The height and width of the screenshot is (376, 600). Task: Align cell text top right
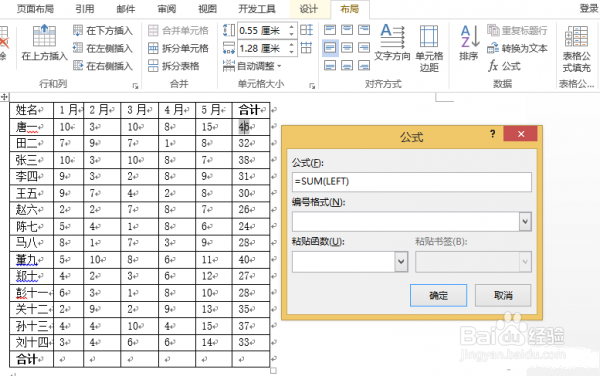pos(364,29)
